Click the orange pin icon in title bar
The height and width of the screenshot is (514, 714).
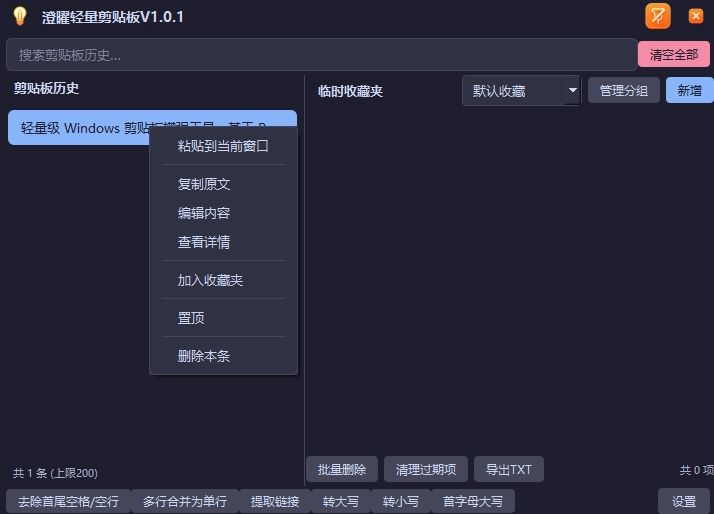(x=658, y=16)
